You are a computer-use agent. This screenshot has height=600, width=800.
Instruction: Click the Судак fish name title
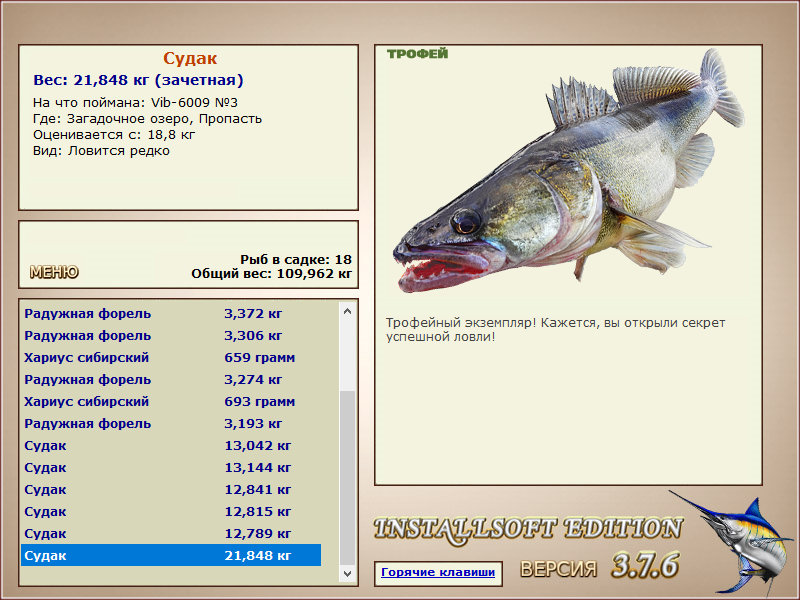[x=190, y=59]
